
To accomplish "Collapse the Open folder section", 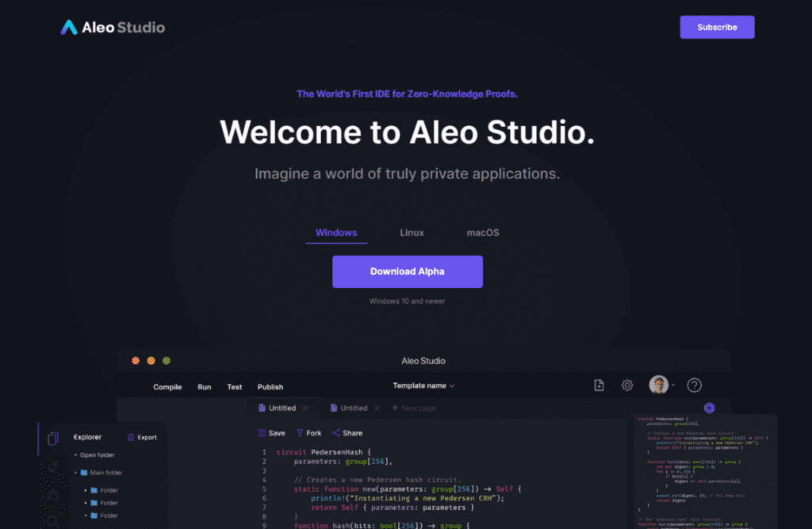I will (76, 455).
